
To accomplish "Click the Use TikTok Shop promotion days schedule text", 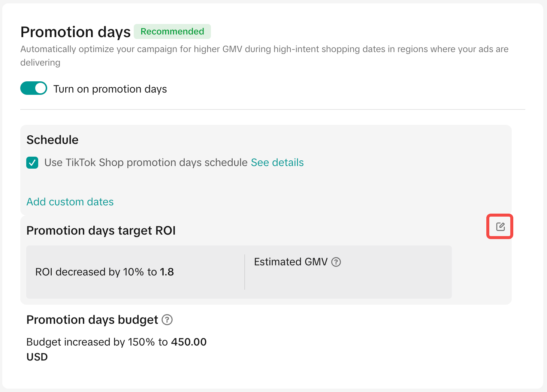I will (146, 163).
